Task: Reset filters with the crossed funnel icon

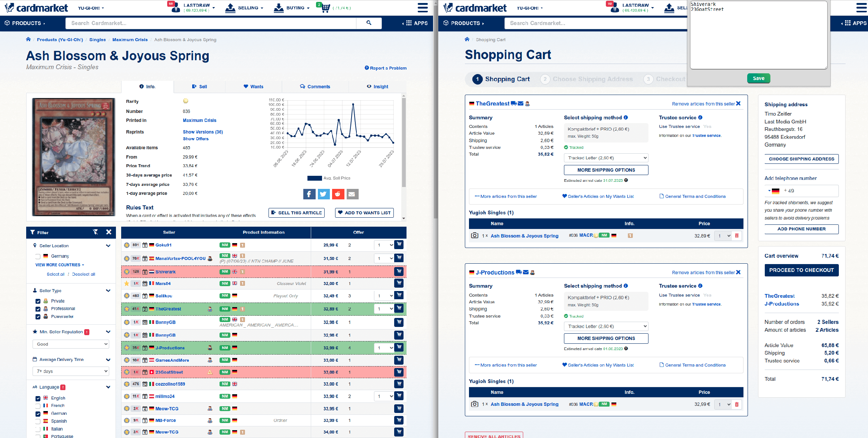Action: (x=95, y=232)
